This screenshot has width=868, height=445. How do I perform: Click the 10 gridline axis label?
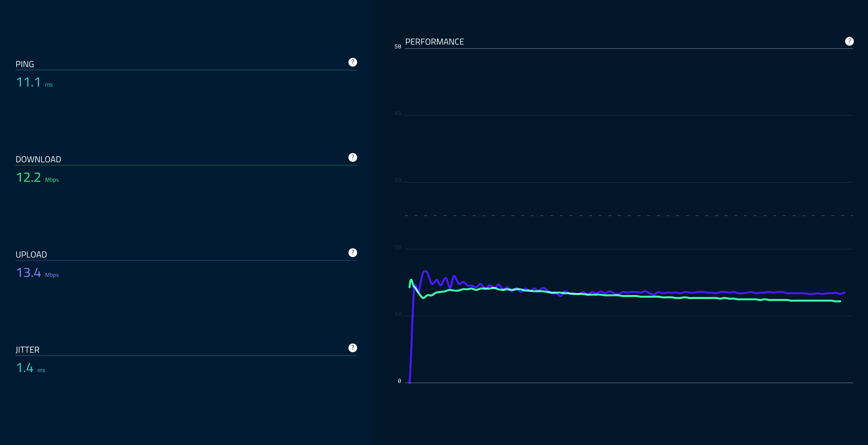click(398, 314)
